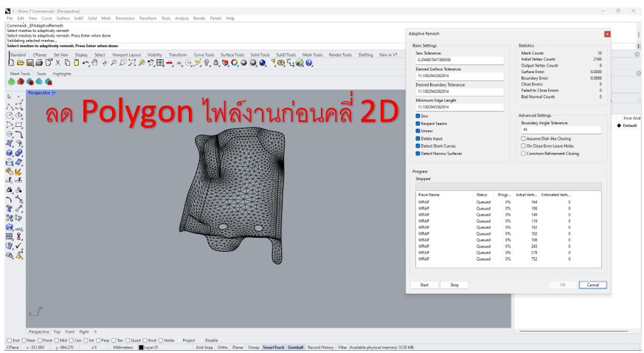
Task: Click the first green mesh tool icon
Action: click(12, 82)
